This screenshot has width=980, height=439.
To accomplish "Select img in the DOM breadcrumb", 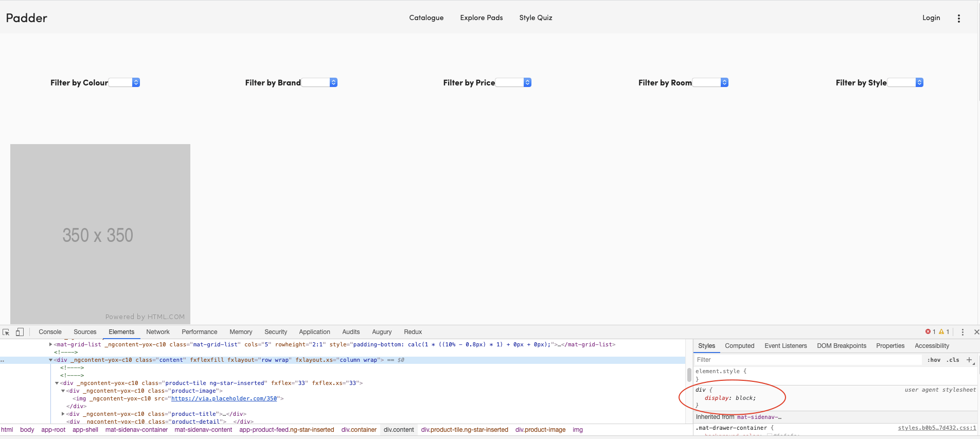I will 578,430.
